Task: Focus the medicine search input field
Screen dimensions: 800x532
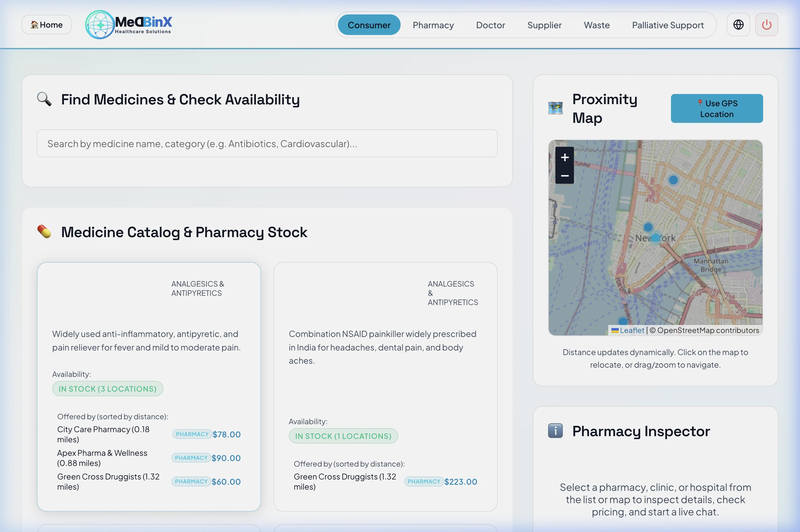Action: coord(267,143)
